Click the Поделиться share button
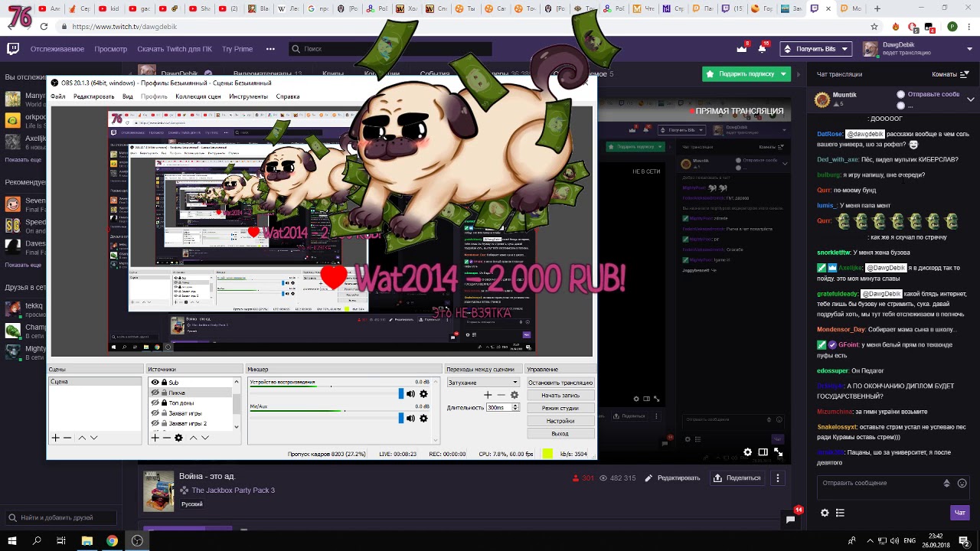Viewport: 980px width, 551px height. [737, 478]
